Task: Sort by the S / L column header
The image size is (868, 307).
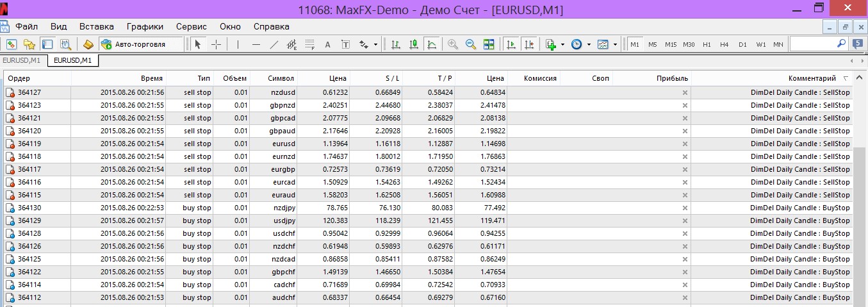Action: (375, 78)
